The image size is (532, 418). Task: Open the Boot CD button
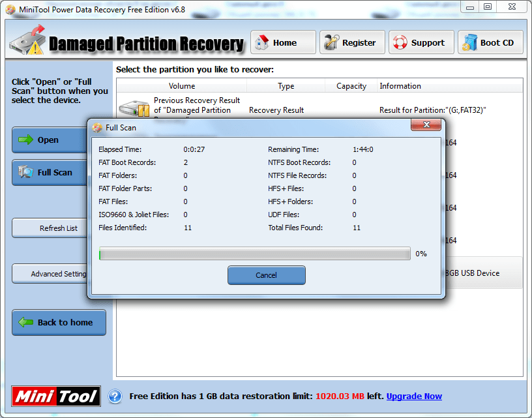click(x=490, y=42)
